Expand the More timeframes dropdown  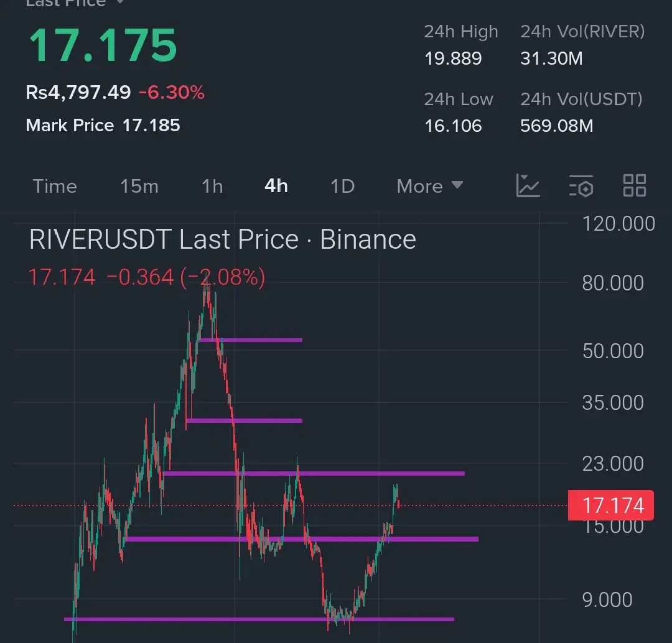[430, 186]
